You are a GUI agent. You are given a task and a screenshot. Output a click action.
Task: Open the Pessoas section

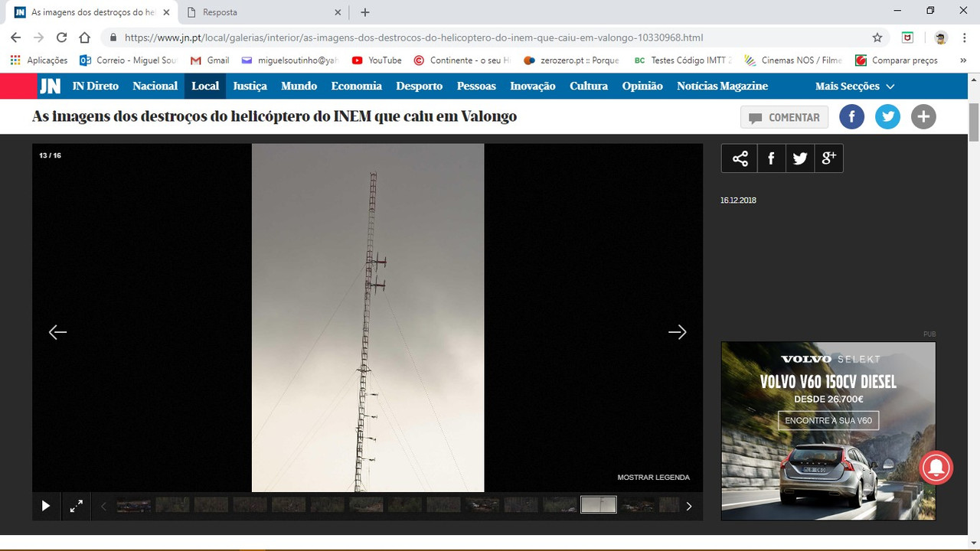coord(476,86)
